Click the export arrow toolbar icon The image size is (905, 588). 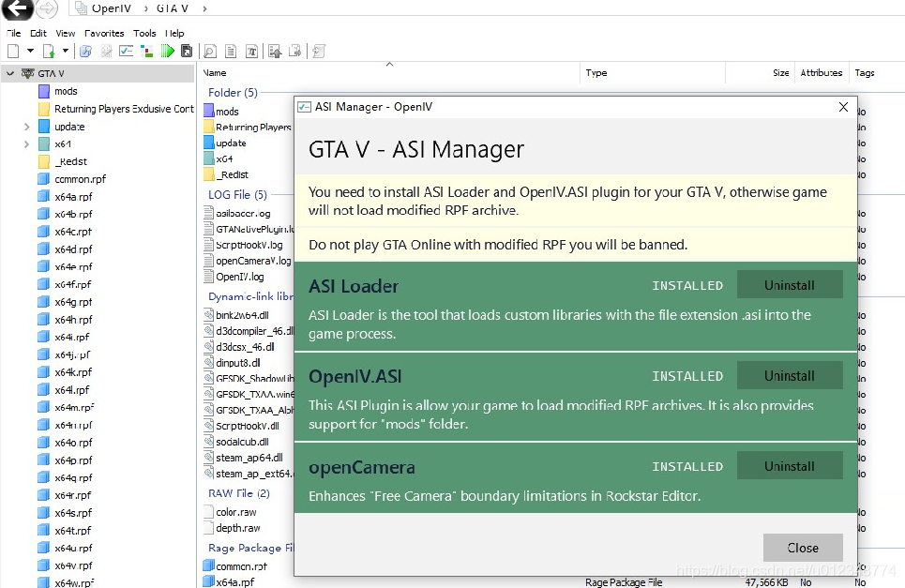point(294,52)
